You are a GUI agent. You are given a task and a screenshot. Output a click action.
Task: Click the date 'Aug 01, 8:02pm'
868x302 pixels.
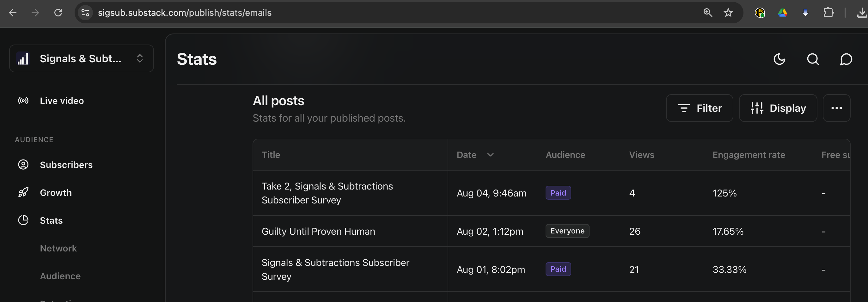491,270
